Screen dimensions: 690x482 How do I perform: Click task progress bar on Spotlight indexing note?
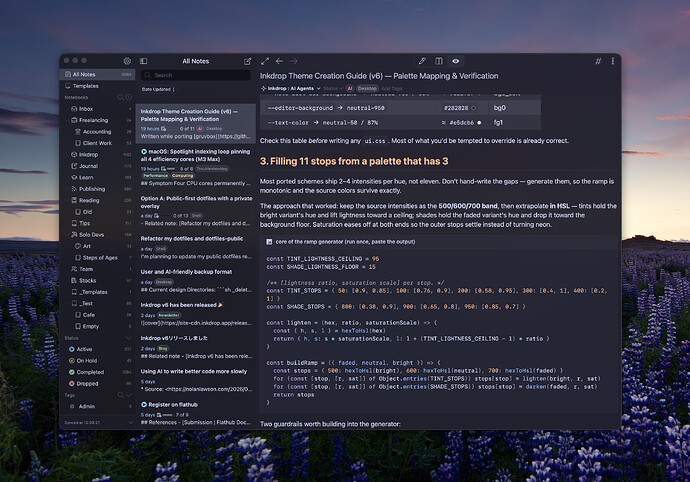tap(170, 169)
